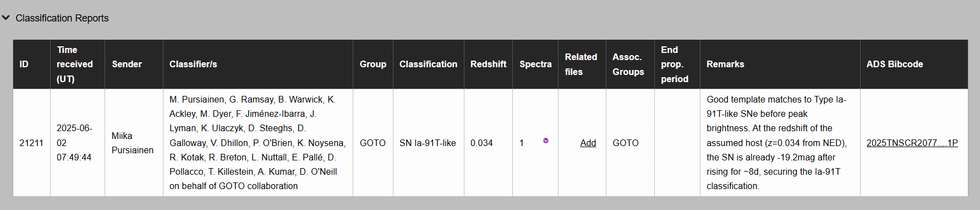This screenshot has width=980, height=210.
Task: Select sender Miika Pursiainen cell
Action: click(x=134, y=143)
